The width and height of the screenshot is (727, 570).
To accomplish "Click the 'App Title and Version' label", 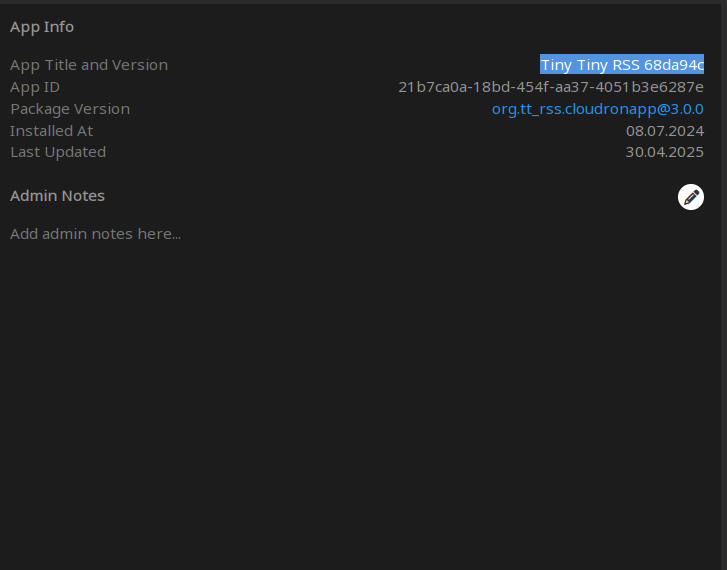I will coord(89,65).
